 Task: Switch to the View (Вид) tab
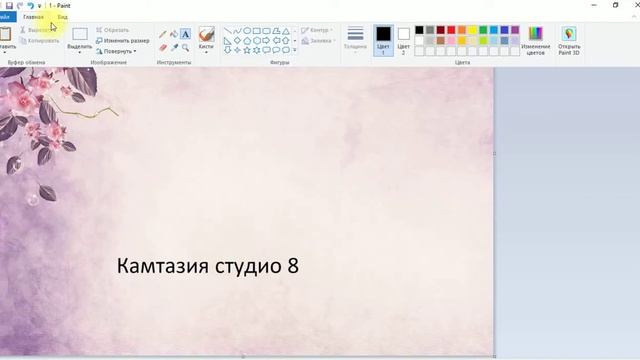pos(62,17)
